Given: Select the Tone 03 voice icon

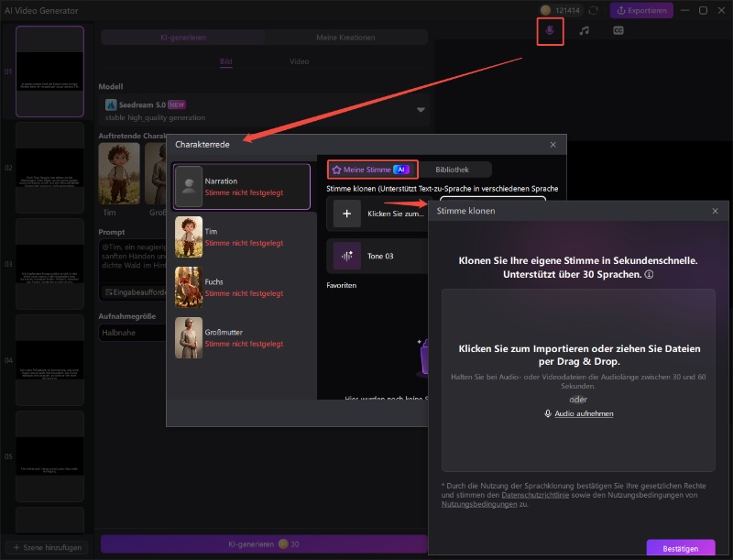Looking at the screenshot, I should [346, 256].
